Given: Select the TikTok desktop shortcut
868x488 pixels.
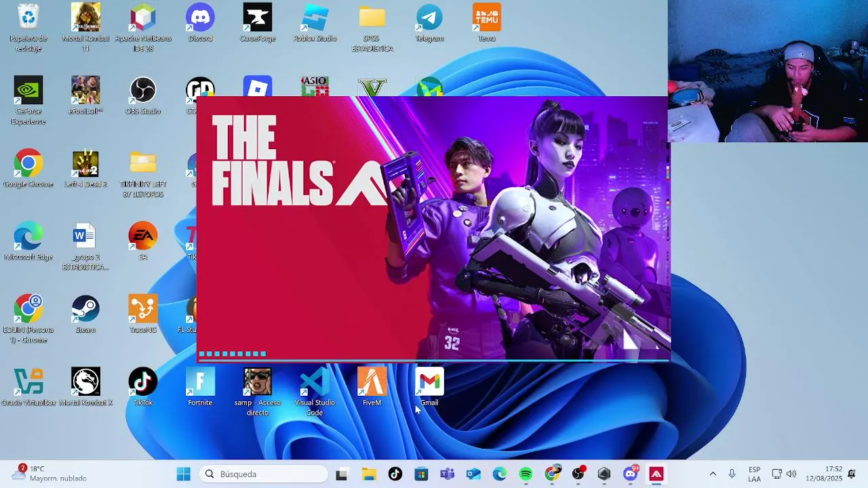Looking at the screenshot, I should [x=143, y=388].
